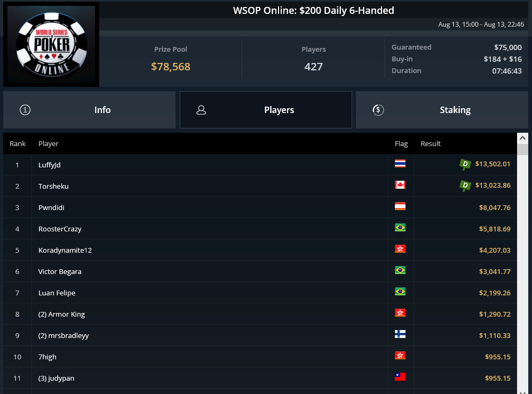Sort by the Player column header
The height and width of the screenshot is (394, 532).
48,144
